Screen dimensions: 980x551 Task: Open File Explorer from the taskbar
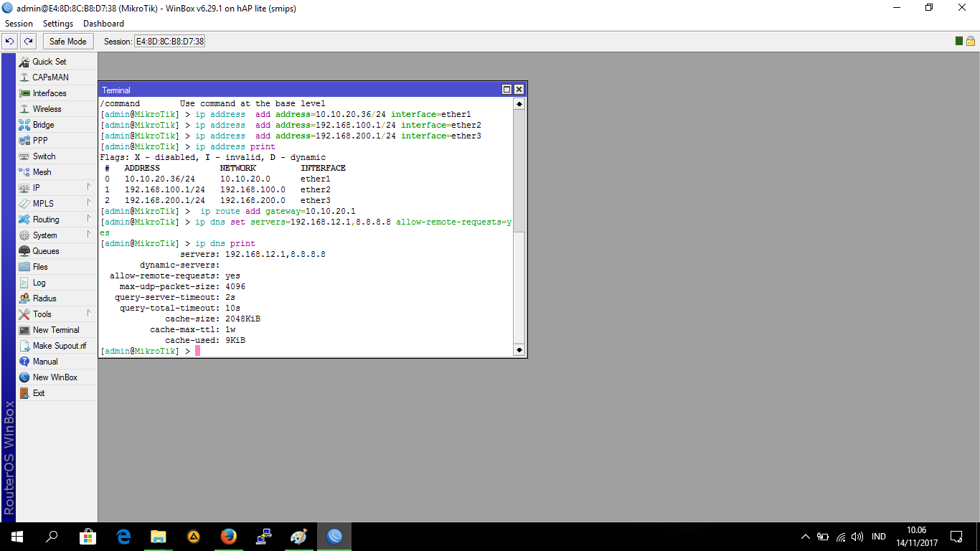click(x=159, y=536)
